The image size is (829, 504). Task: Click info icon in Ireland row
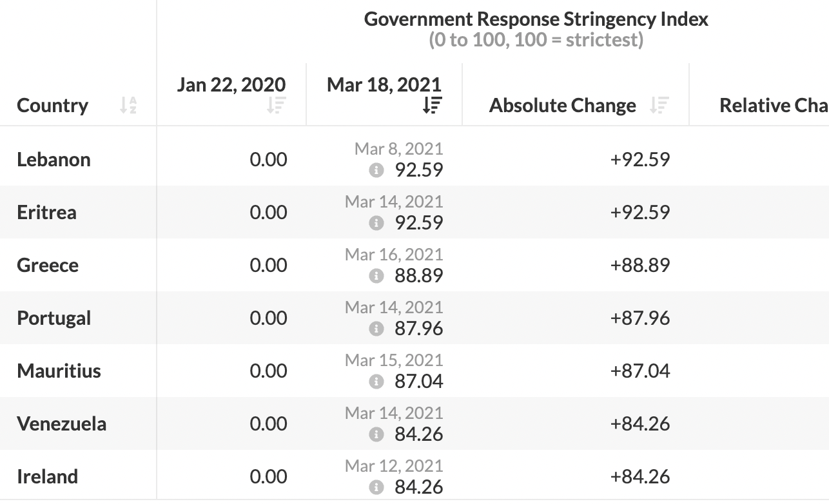click(376, 487)
